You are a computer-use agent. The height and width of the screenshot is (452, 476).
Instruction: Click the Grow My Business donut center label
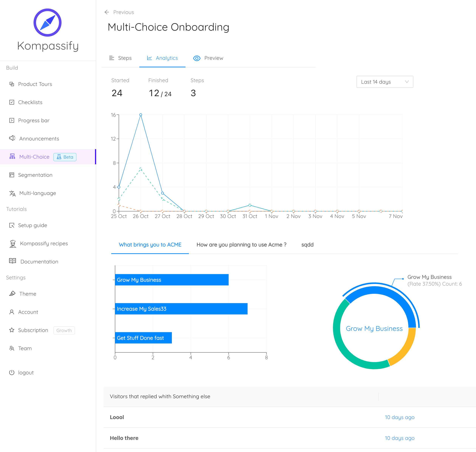coord(374,328)
